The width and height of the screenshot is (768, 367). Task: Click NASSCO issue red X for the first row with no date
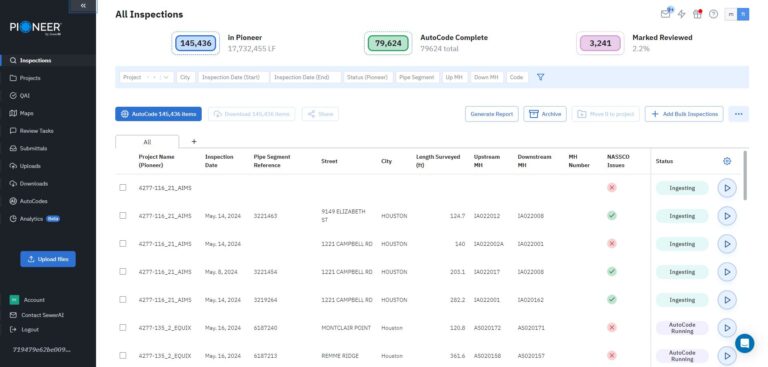point(612,188)
